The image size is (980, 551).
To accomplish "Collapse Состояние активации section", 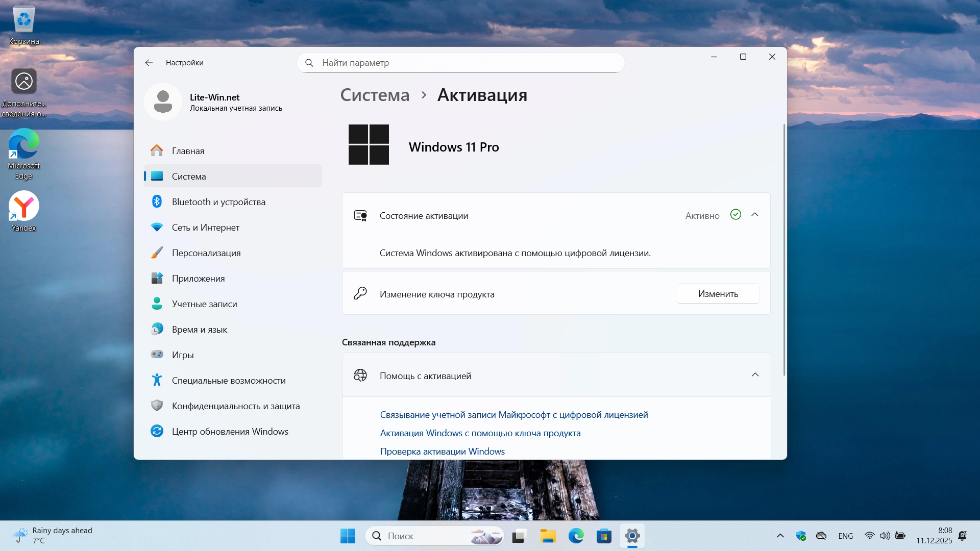I will pyautogui.click(x=755, y=215).
